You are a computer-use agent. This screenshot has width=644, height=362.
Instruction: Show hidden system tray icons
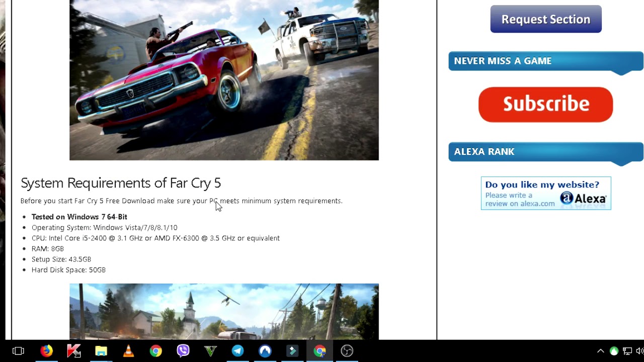coord(600,351)
